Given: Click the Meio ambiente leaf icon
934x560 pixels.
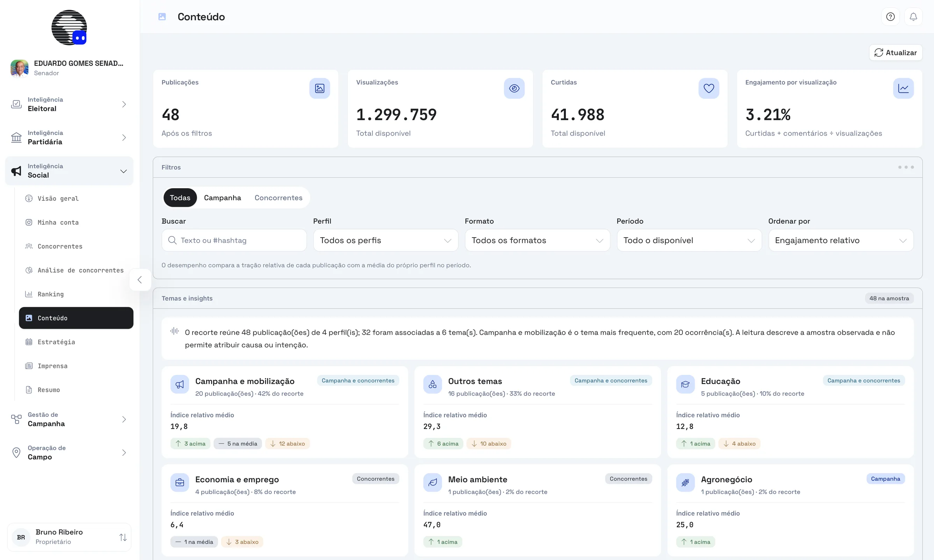Looking at the screenshot, I should 433,483.
